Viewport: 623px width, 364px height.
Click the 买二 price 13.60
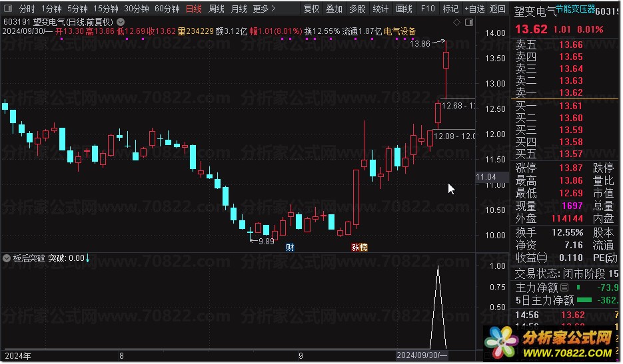[571, 118]
